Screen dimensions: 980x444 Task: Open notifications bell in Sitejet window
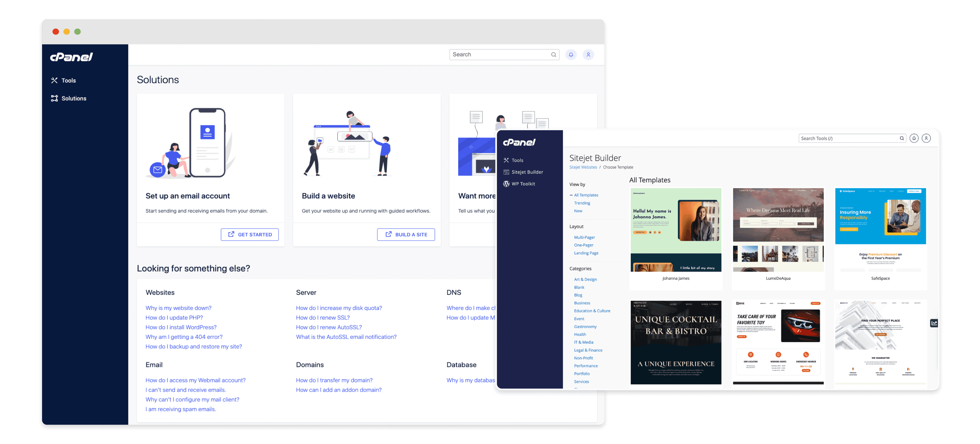point(914,138)
